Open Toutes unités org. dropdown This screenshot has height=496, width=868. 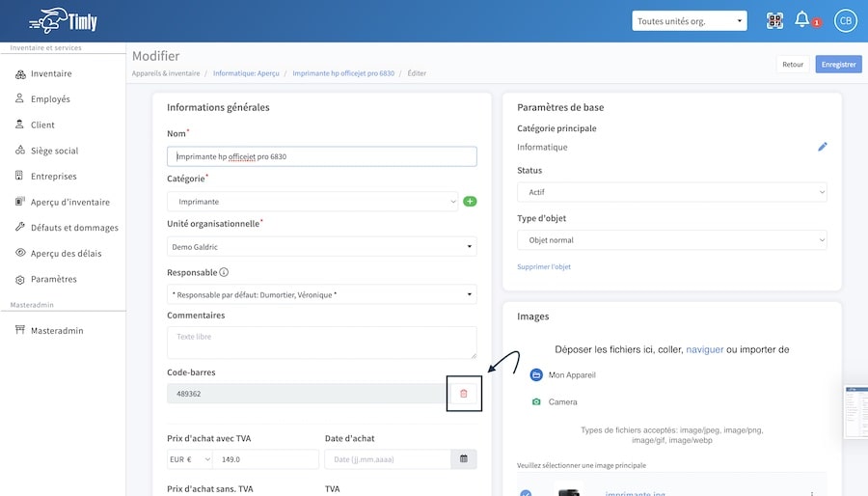click(x=690, y=21)
